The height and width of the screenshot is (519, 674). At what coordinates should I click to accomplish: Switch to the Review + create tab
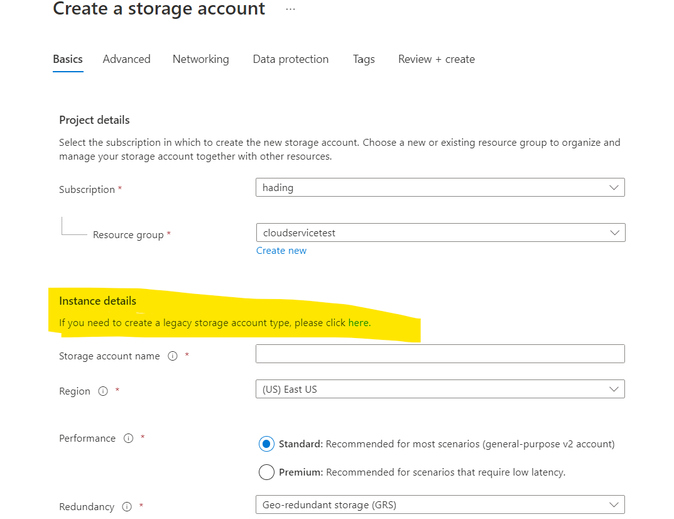(436, 59)
